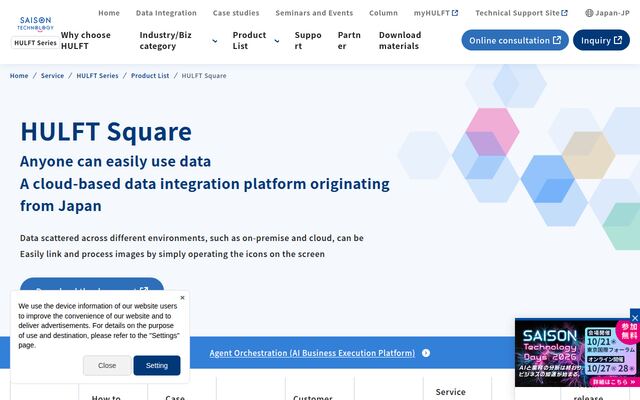640x400 pixels.
Task: Click Setting in the cookie notice
Action: point(157,366)
